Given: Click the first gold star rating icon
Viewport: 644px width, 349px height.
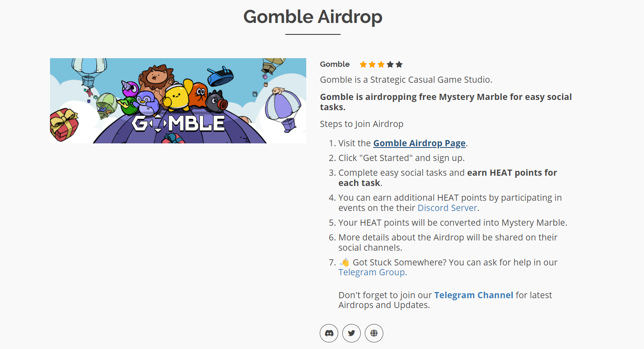Looking at the screenshot, I should (363, 64).
